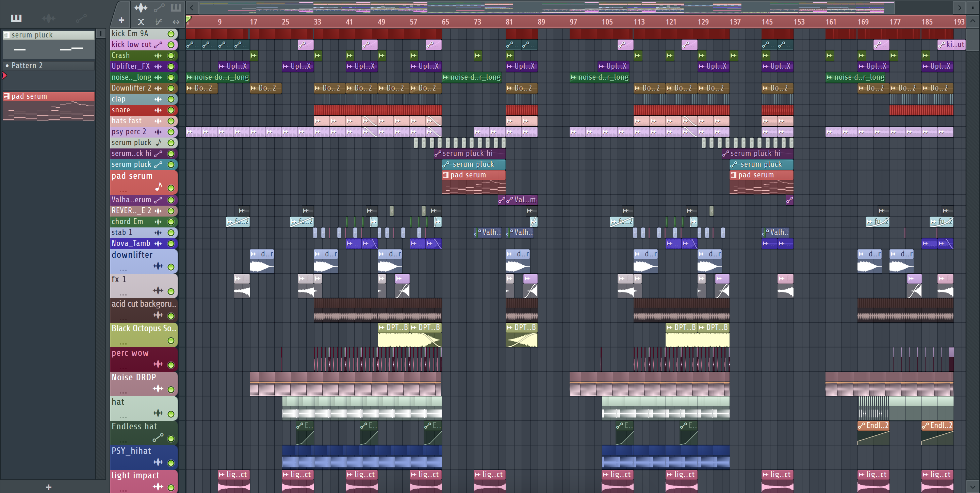The width and height of the screenshot is (980, 493).
Task: Select the Downlifter 2 track header
Action: (144, 88)
